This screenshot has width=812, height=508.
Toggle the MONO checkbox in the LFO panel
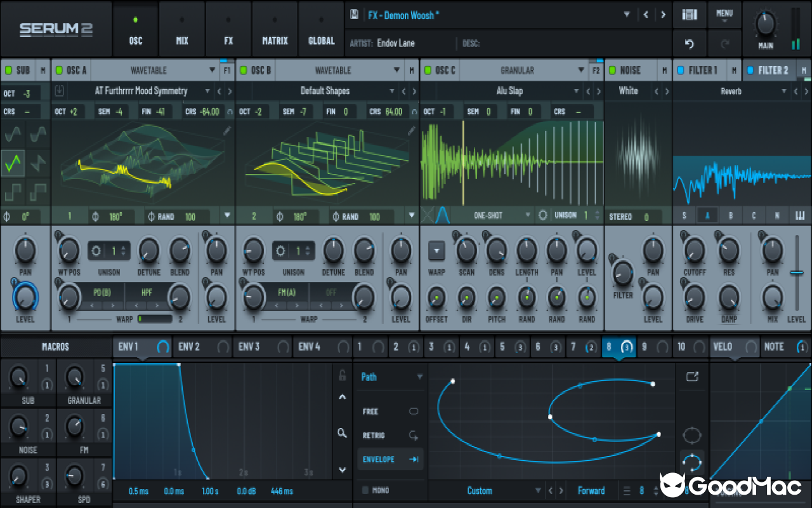click(364, 490)
